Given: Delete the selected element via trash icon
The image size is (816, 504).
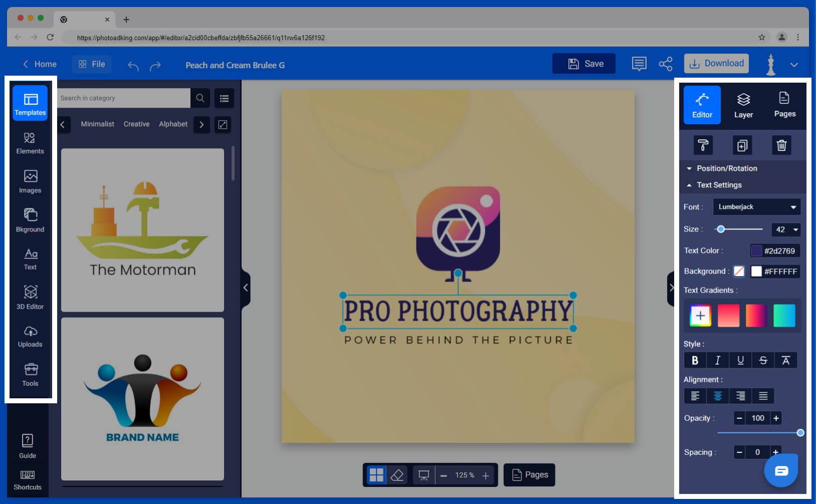Looking at the screenshot, I should click(x=781, y=145).
